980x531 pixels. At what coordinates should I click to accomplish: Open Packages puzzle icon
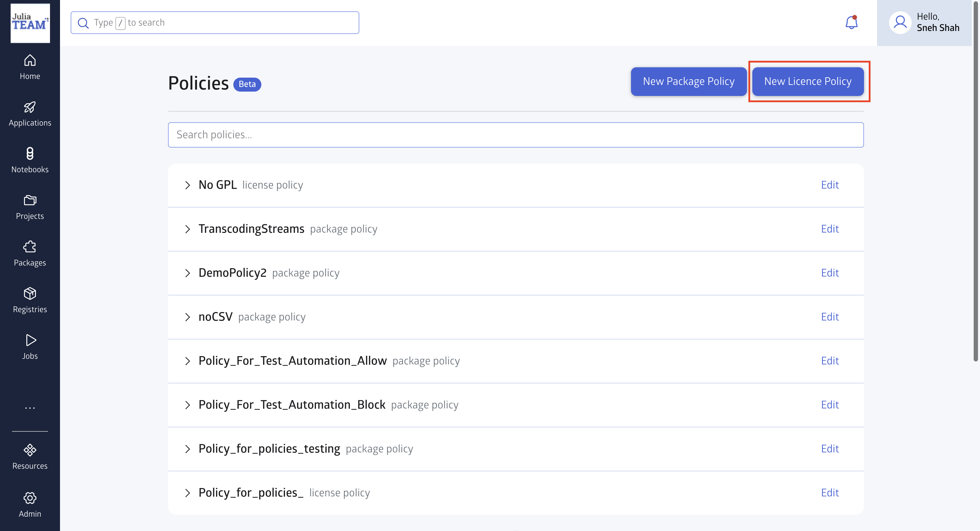[x=30, y=254]
